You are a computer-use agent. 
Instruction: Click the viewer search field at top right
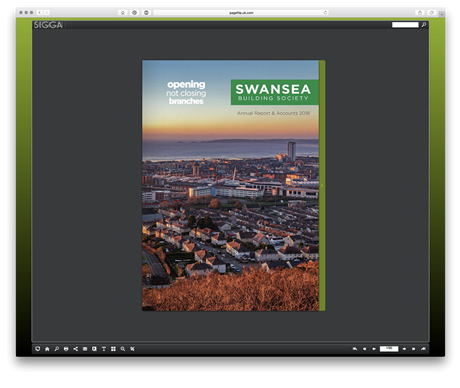(405, 25)
